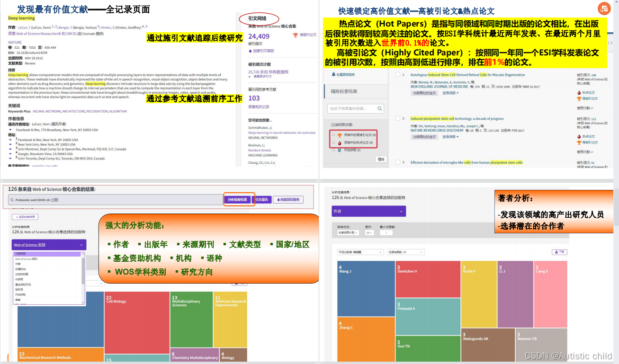
Task: Click the open-access lock icon beside 开放获取 filter
Action: click(x=340, y=150)
